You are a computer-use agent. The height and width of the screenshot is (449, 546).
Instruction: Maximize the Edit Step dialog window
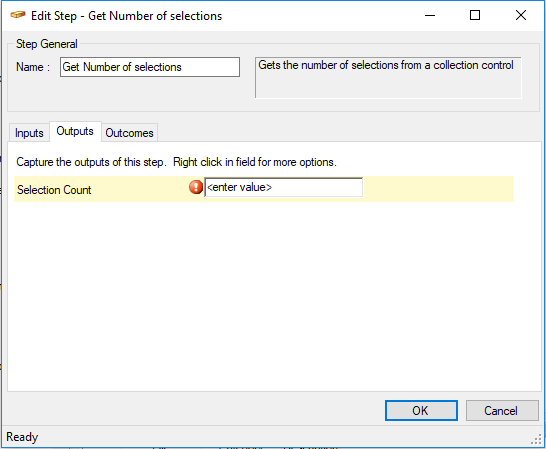475,15
